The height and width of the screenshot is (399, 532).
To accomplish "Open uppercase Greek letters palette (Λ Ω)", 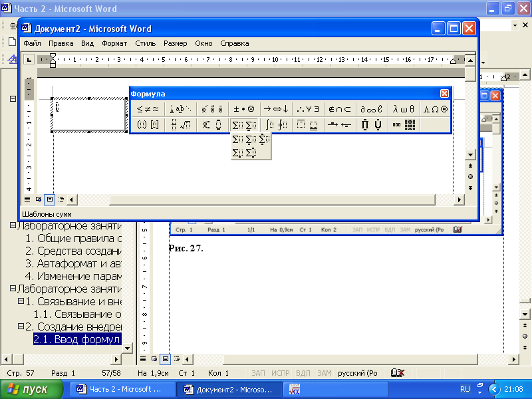I will 436,109.
